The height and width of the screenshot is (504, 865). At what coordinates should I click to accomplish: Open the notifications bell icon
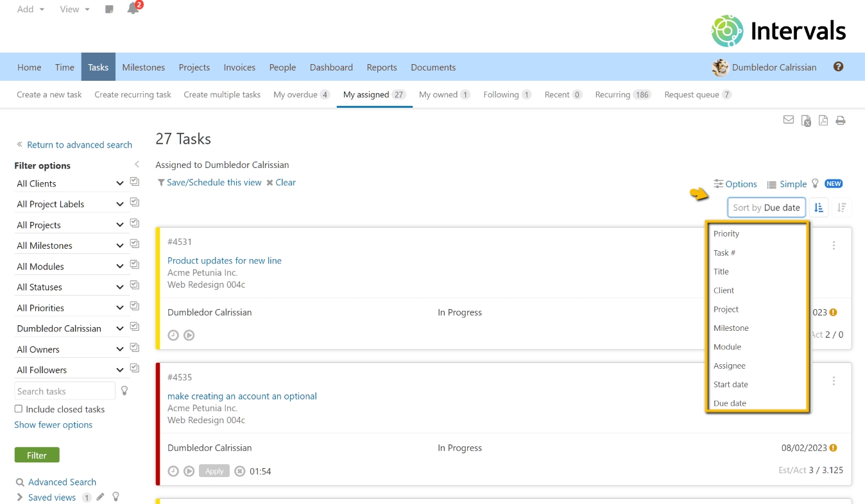tap(133, 9)
